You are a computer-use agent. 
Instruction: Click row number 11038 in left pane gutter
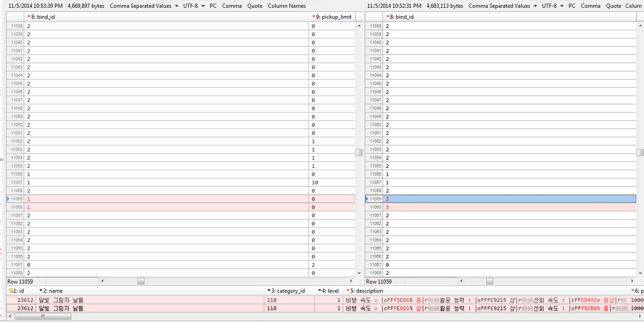16,26
